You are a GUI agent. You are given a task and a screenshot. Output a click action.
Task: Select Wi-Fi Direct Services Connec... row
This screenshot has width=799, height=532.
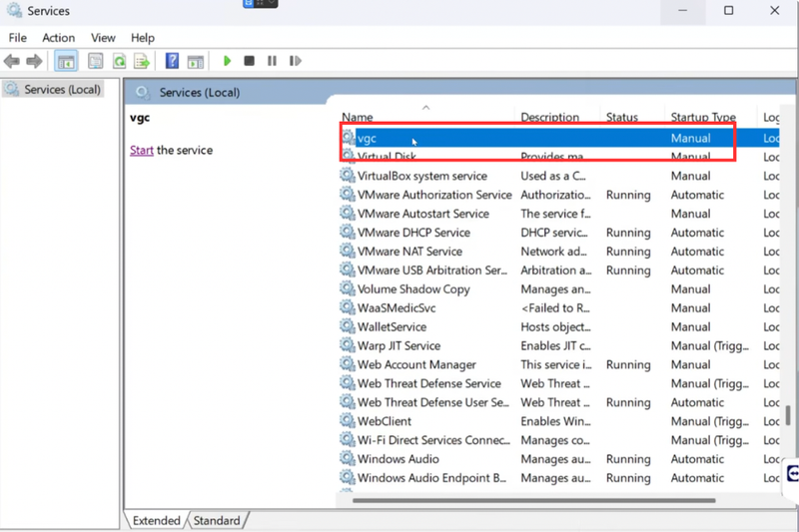(559, 439)
